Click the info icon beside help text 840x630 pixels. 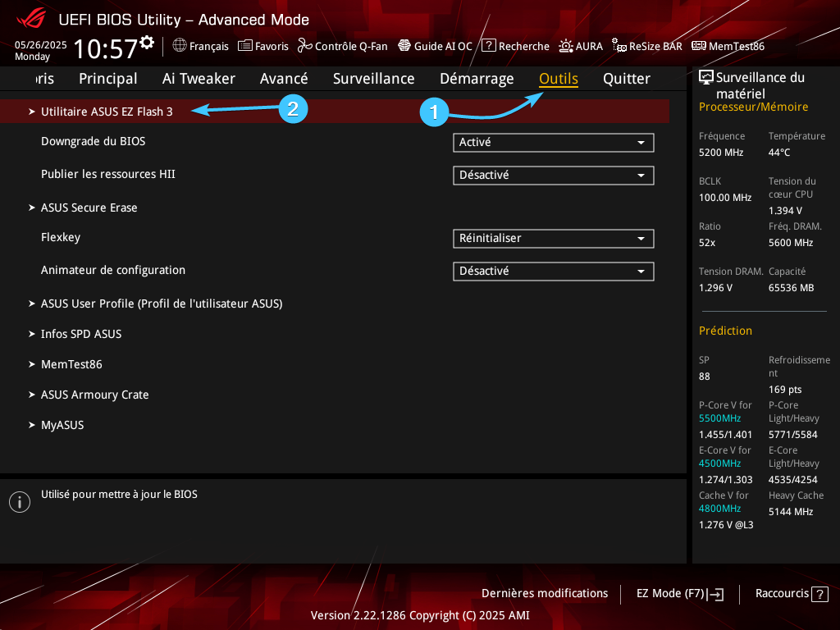(x=20, y=502)
